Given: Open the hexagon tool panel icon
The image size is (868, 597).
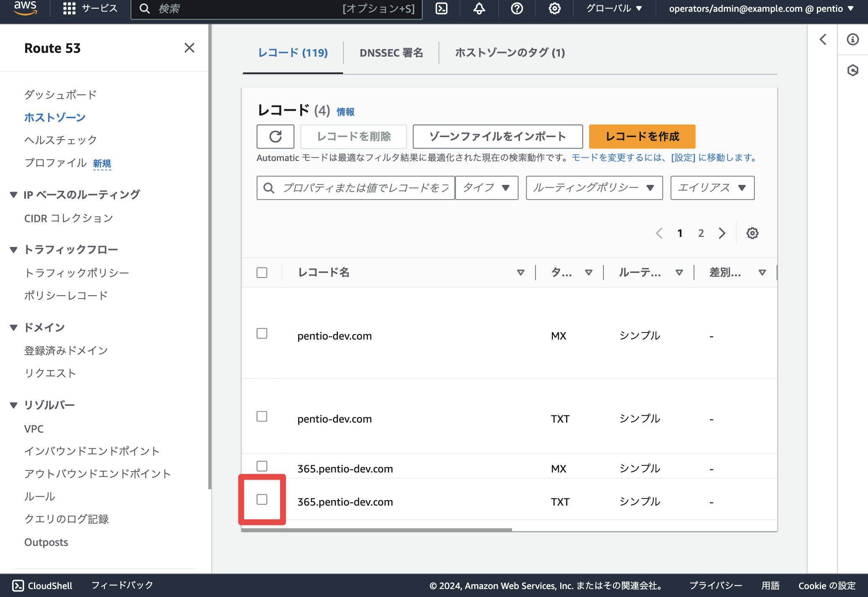Looking at the screenshot, I should pyautogui.click(x=853, y=70).
